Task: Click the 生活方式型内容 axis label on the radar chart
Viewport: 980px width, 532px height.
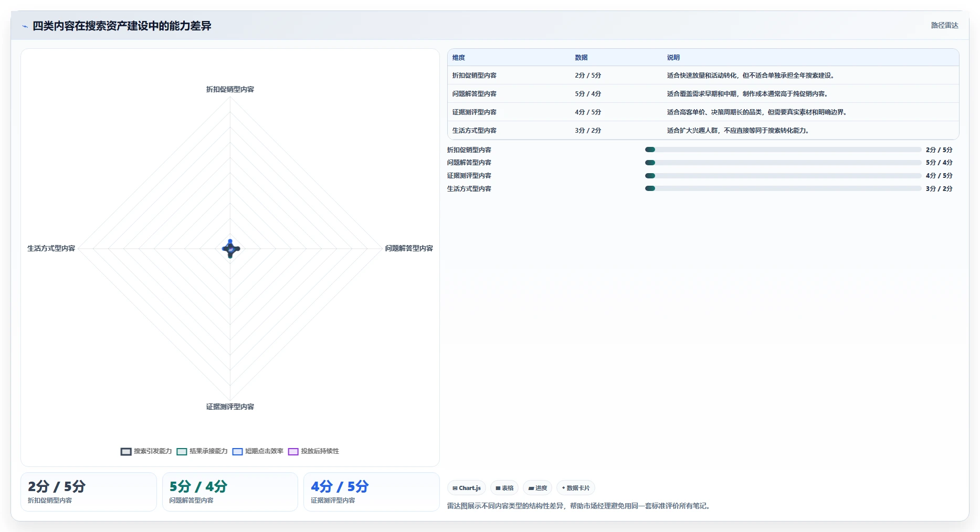Action: click(x=51, y=249)
